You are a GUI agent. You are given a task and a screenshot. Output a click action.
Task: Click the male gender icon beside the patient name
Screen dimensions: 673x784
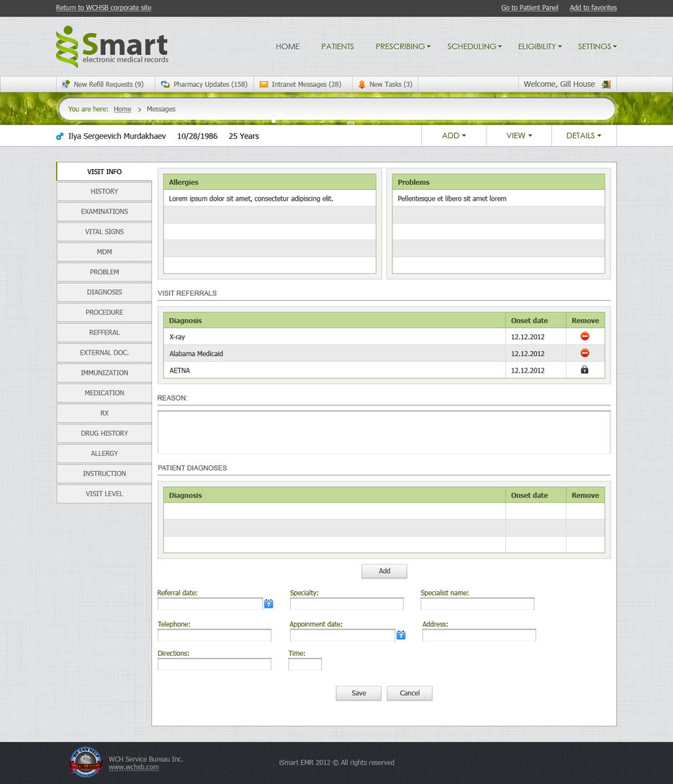60,136
